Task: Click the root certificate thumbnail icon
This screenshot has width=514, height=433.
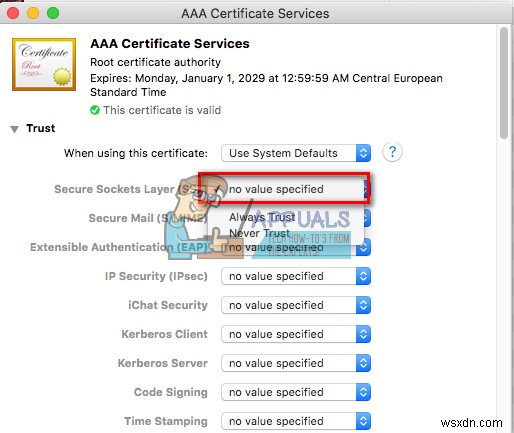Action: (x=44, y=64)
